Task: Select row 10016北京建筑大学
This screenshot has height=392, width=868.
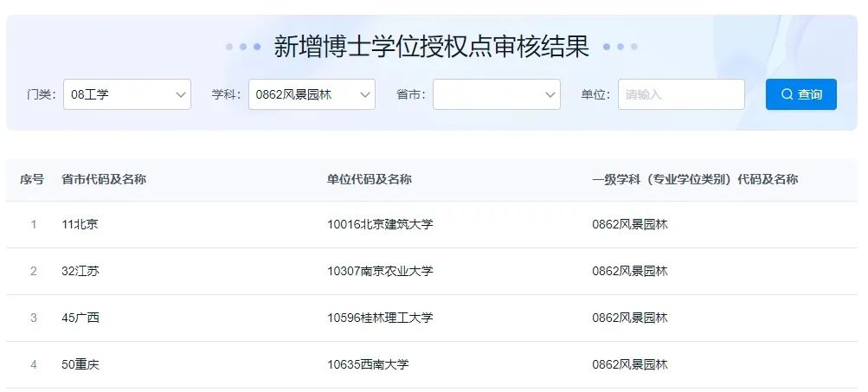Action: tap(379, 225)
